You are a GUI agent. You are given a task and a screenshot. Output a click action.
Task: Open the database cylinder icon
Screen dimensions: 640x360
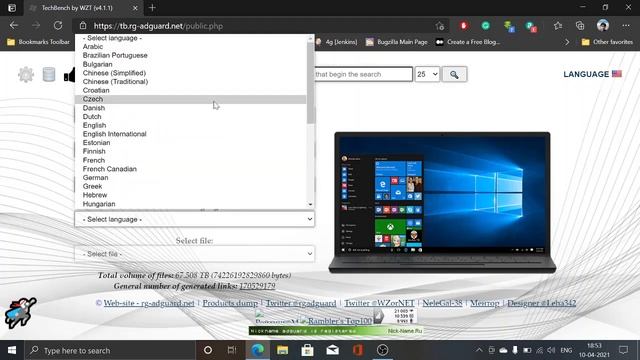(49, 74)
